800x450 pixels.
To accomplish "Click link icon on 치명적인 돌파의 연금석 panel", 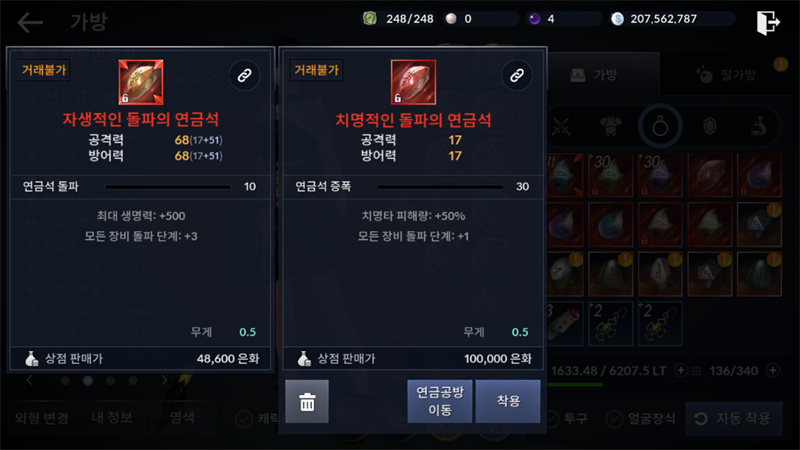I will [x=517, y=76].
